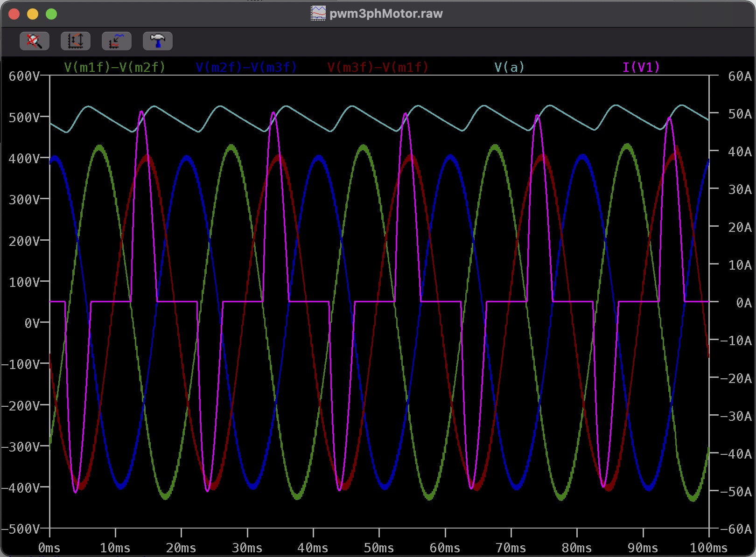This screenshot has height=557, width=756.
Task: Click the 50ms label on time axis
Action: tap(378, 548)
